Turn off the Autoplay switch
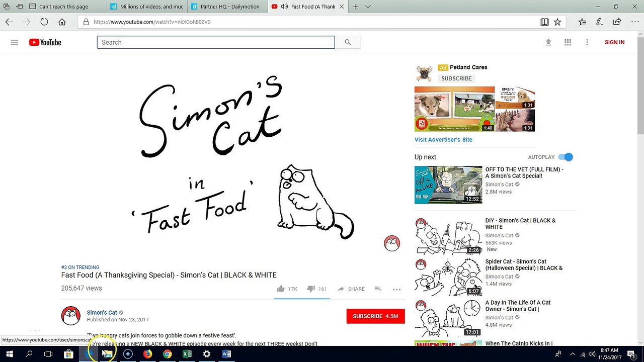 566,157
